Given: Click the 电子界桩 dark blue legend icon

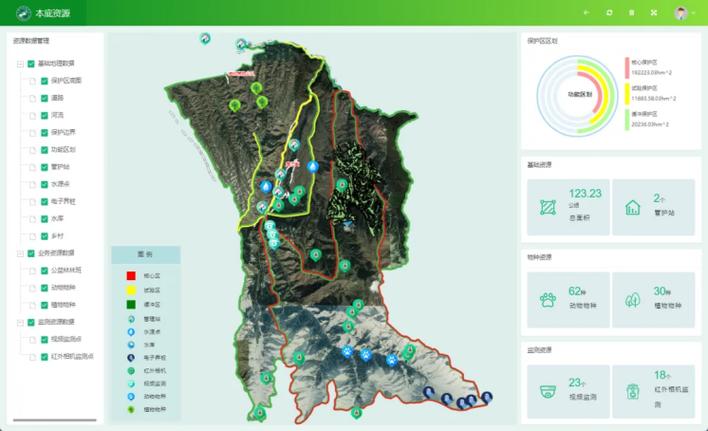Looking at the screenshot, I should pos(131,358).
